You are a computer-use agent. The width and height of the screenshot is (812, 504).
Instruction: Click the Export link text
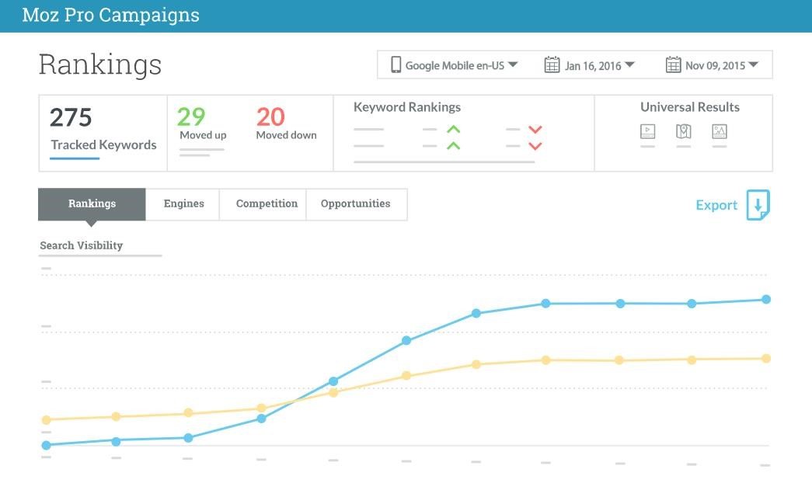pyautogui.click(x=716, y=205)
